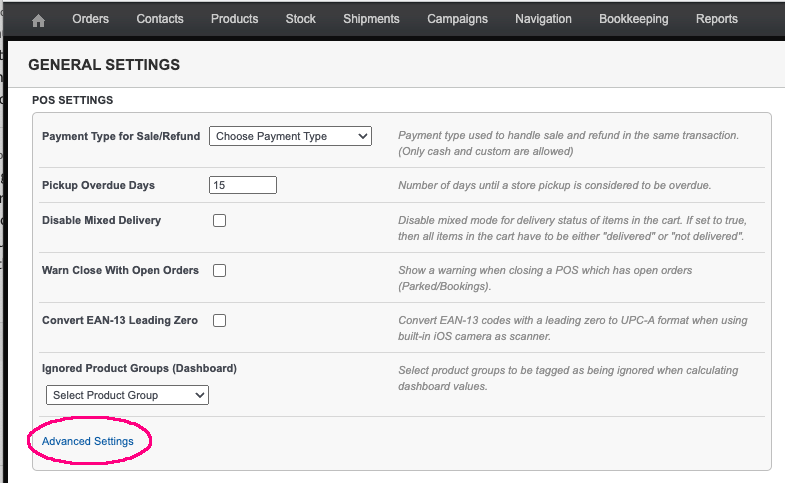
Task: Click Shipments in the top bar
Action: pyautogui.click(x=371, y=19)
